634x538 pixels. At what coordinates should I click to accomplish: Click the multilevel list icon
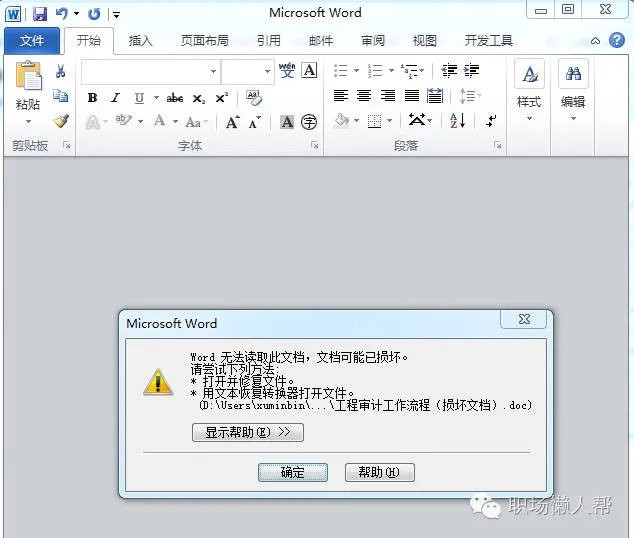tap(409, 71)
